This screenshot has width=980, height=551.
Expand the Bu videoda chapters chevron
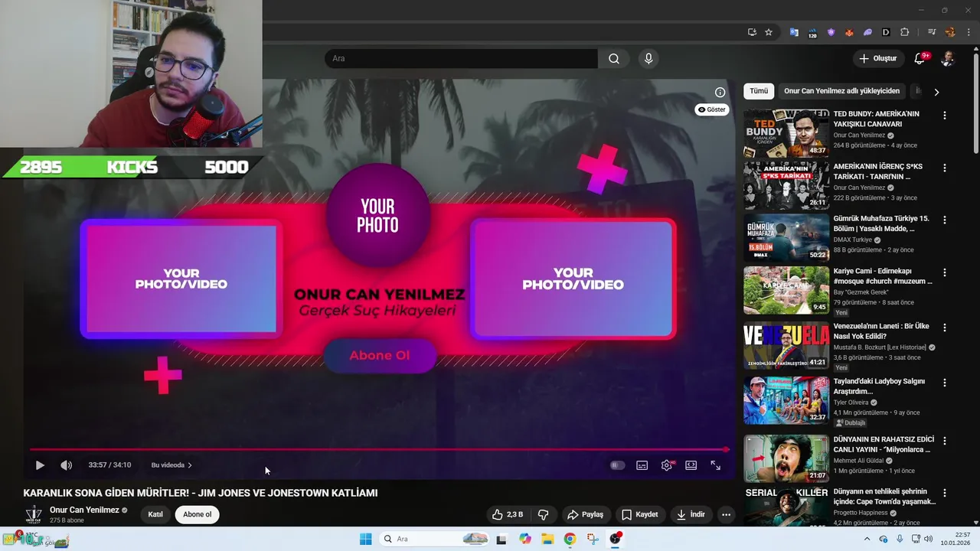(x=190, y=465)
